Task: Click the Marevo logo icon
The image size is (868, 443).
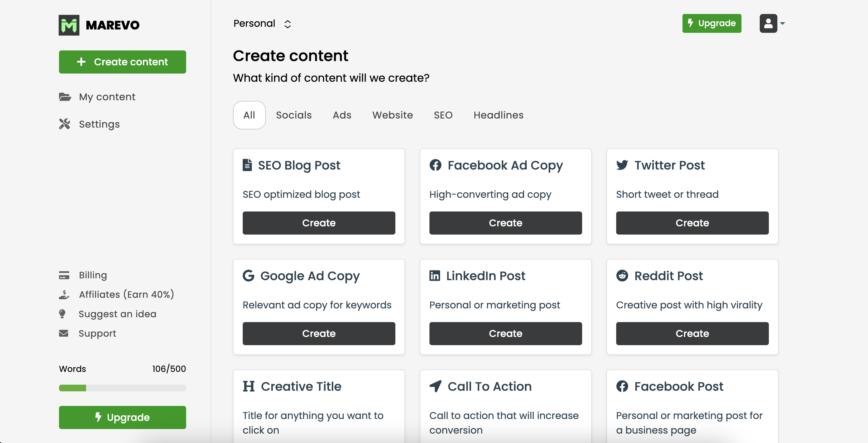Action: click(x=69, y=25)
